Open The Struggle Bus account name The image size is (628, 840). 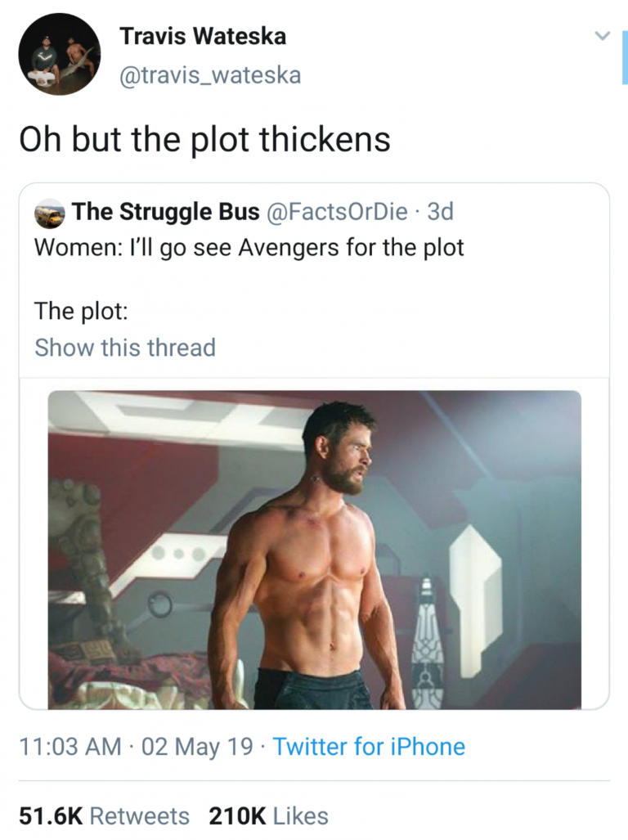point(165,212)
